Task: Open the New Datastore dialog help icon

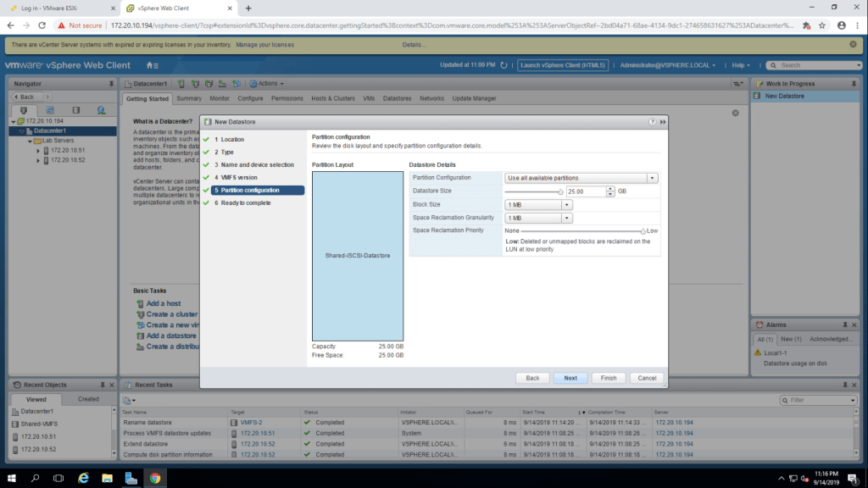Action: pyautogui.click(x=652, y=122)
